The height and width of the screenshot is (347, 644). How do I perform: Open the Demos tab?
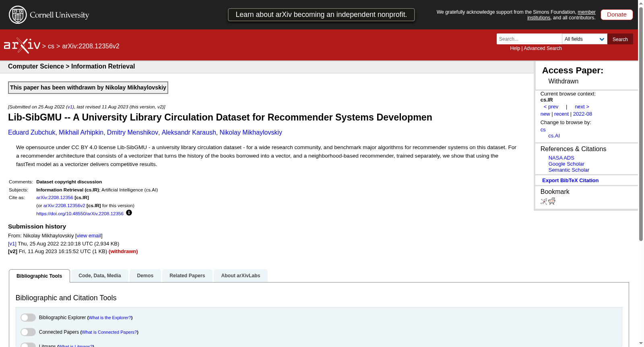coord(145,276)
